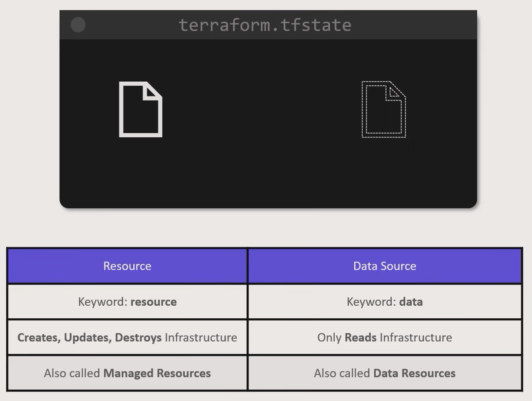Click the purple Resource header cell
Image resolution: width=532 pixels, height=401 pixels.
127,266
